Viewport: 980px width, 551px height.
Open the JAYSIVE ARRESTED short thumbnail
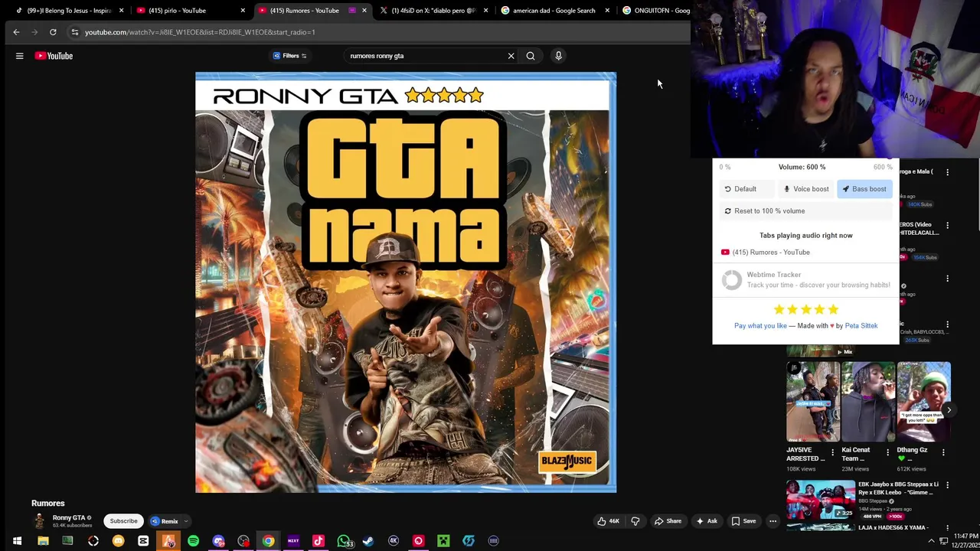(x=813, y=403)
